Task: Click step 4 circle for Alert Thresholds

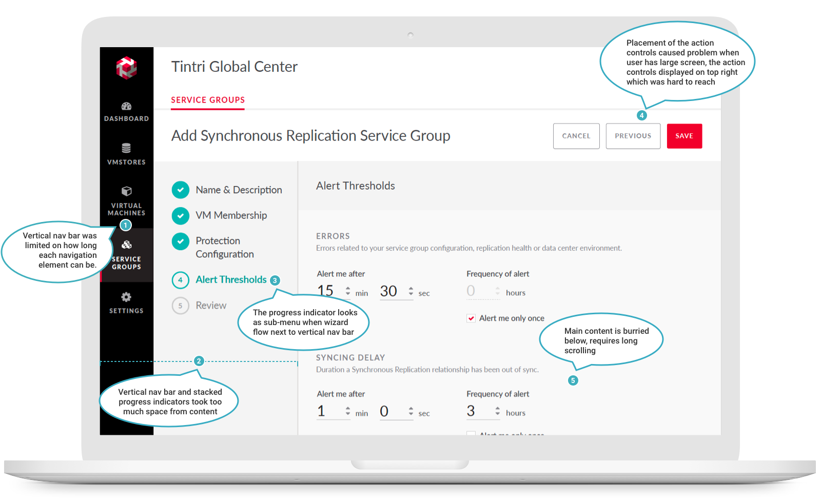Action: point(180,280)
